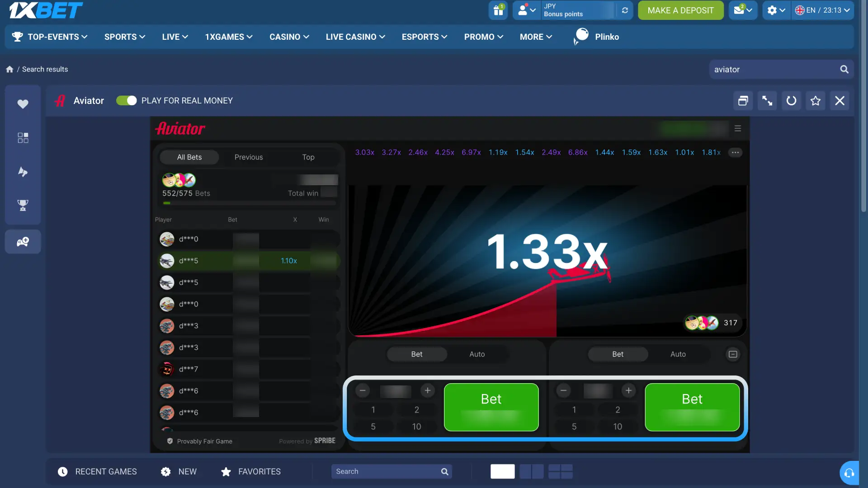
Task: Switch to Top bets tab
Action: pyautogui.click(x=308, y=157)
